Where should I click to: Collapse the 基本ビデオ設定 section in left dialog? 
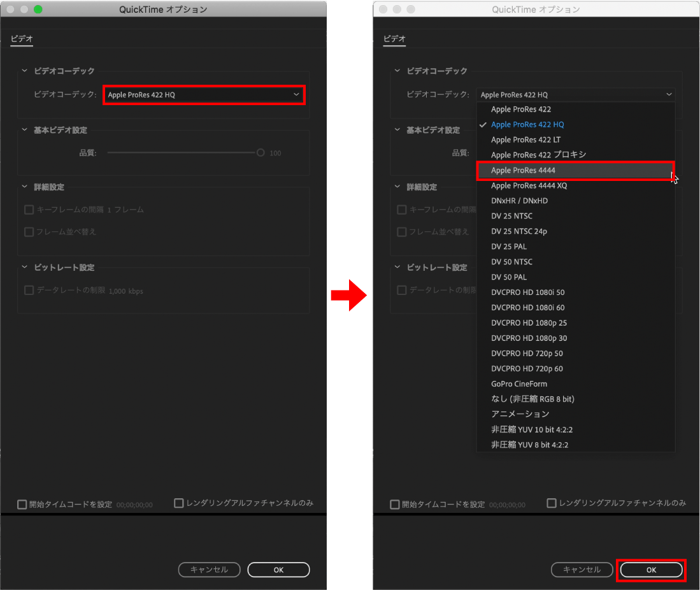tap(25, 130)
